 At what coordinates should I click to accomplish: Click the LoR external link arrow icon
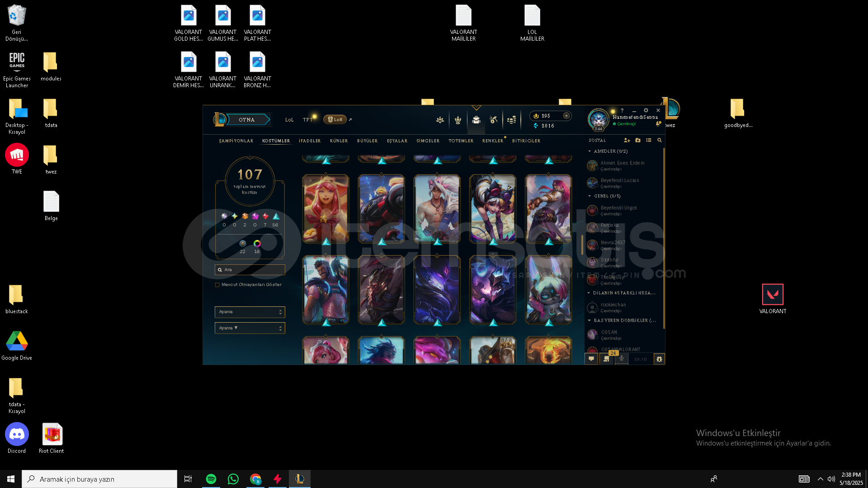[350, 120]
